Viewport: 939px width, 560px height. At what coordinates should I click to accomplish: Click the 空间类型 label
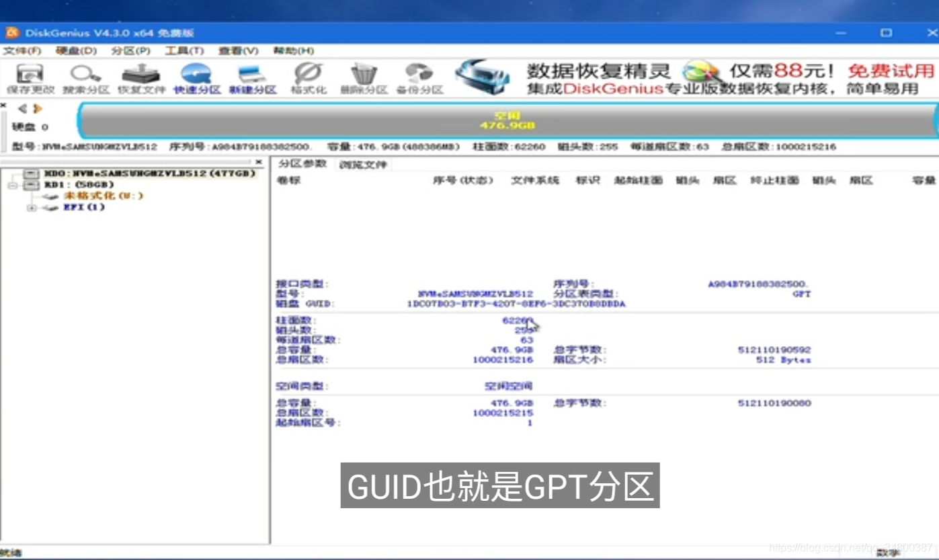[x=302, y=387]
